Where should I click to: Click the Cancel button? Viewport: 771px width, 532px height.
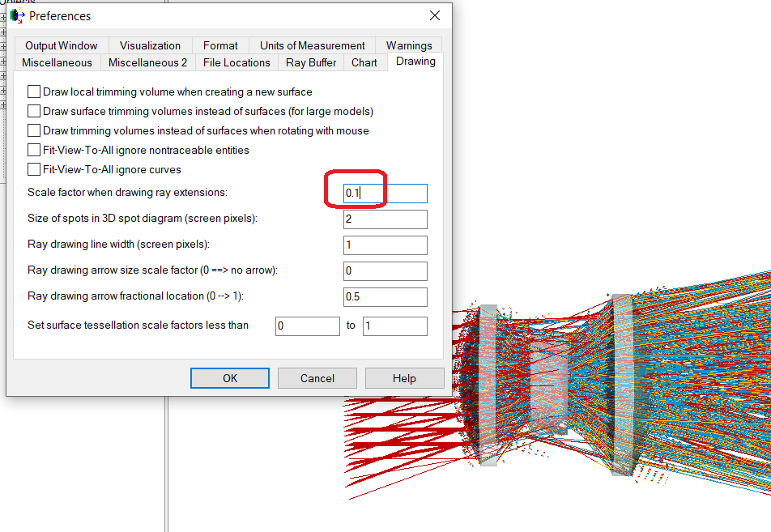[x=317, y=378]
